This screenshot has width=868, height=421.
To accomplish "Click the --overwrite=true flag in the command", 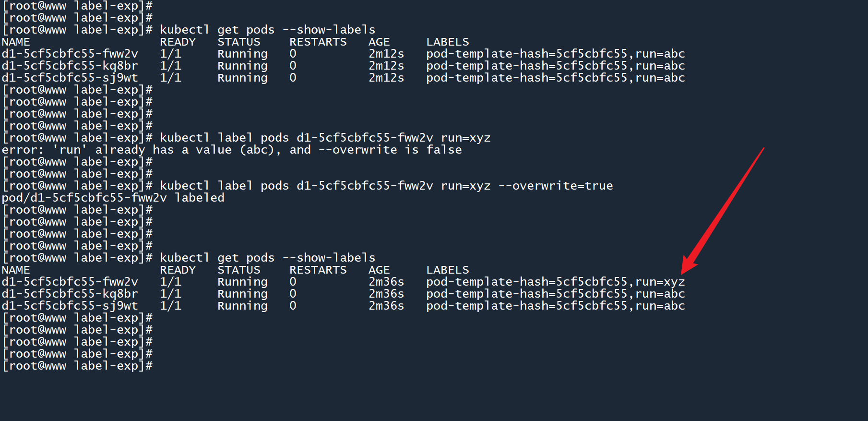I will click(x=556, y=186).
